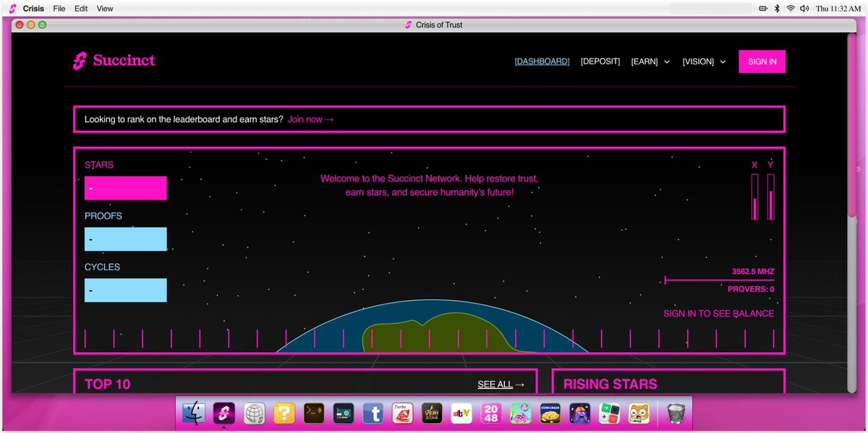
Task: Click the 3562.5 MHZ frequency slider line
Action: (x=719, y=280)
